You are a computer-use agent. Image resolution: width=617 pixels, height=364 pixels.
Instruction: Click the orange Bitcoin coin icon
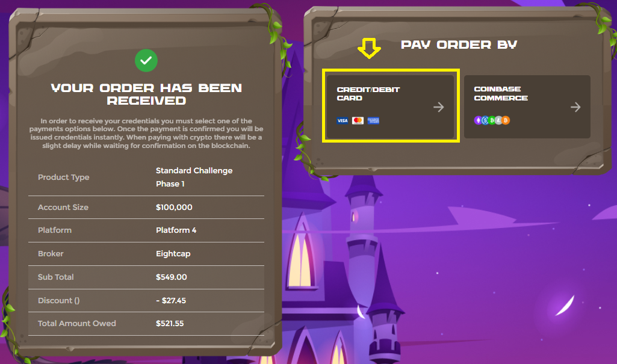(x=506, y=120)
